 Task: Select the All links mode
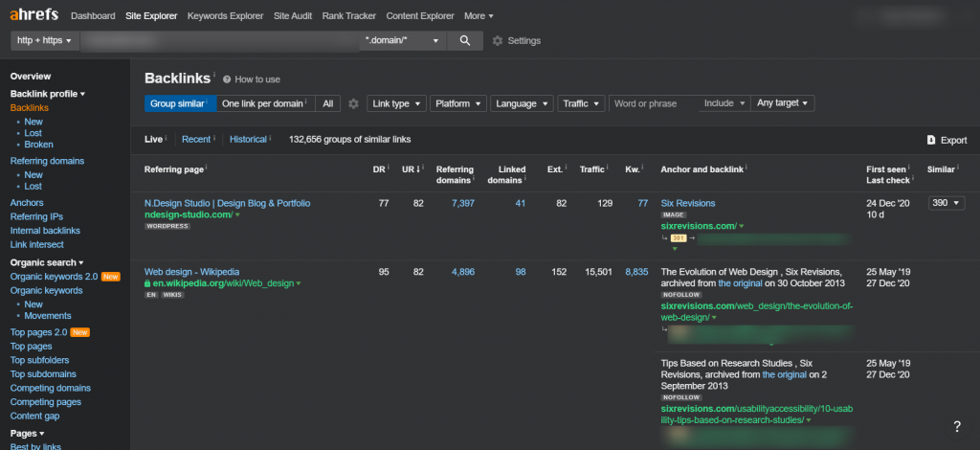(x=328, y=103)
